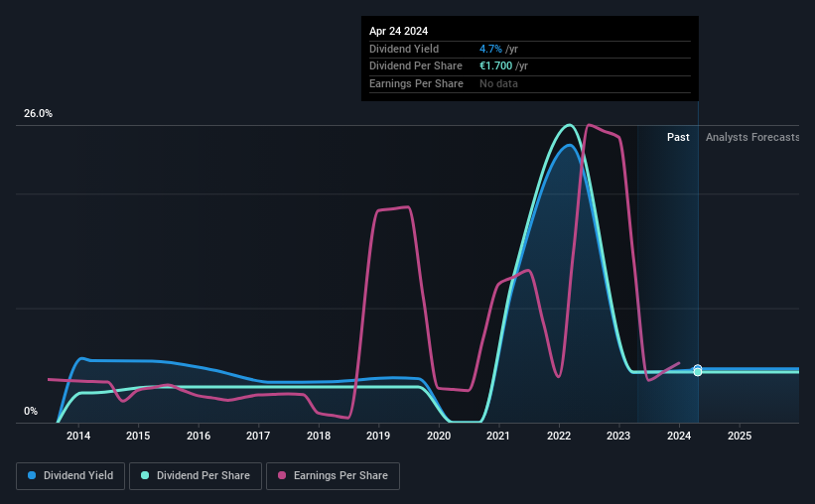Viewport: 815px width, 504px height.
Task: Click the 4.7% dividend yield value
Action: [x=490, y=49]
